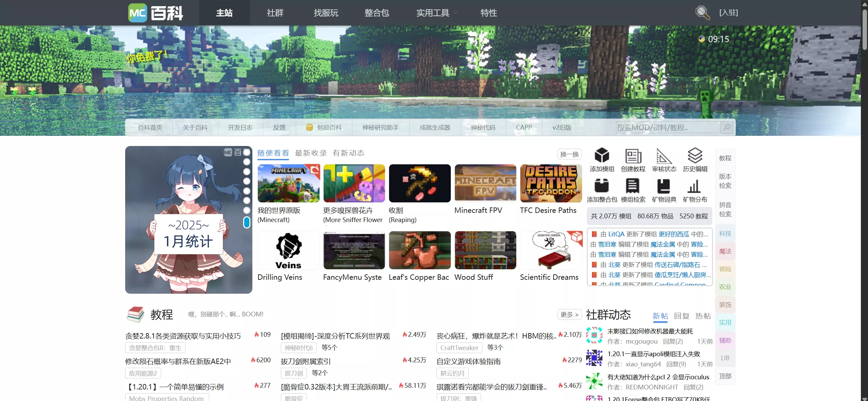Click the 换一换 refresh button
Viewport: 868px width, 401px height.
pyautogui.click(x=569, y=154)
